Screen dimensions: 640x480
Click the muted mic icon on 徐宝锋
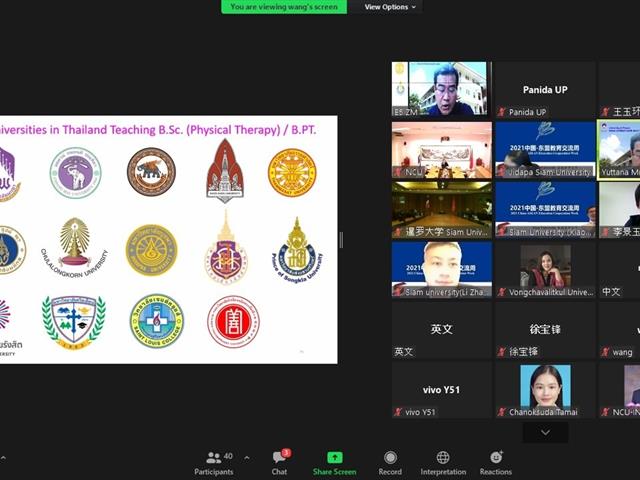(x=501, y=352)
